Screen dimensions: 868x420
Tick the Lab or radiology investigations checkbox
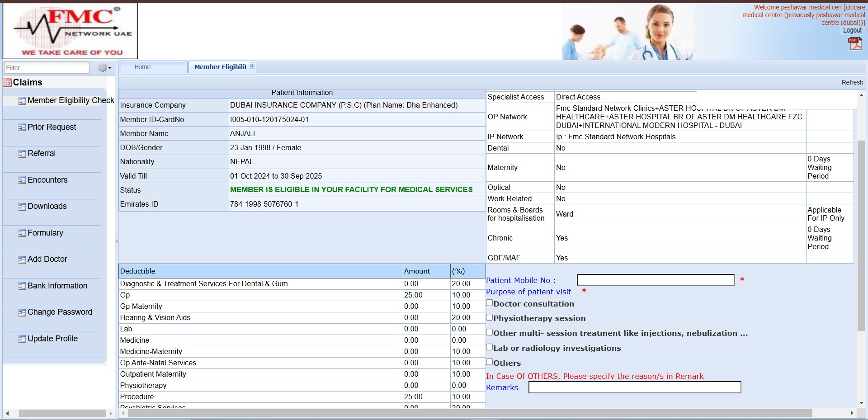coord(489,347)
